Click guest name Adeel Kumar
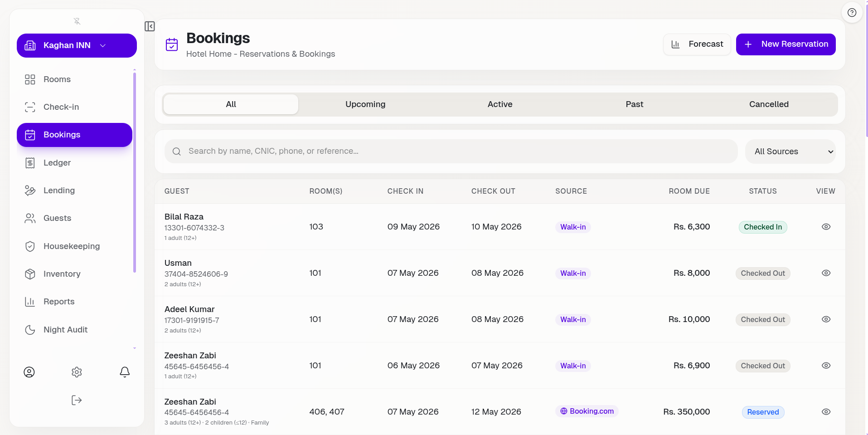Viewport: 868px width, 435px height. 189,309
